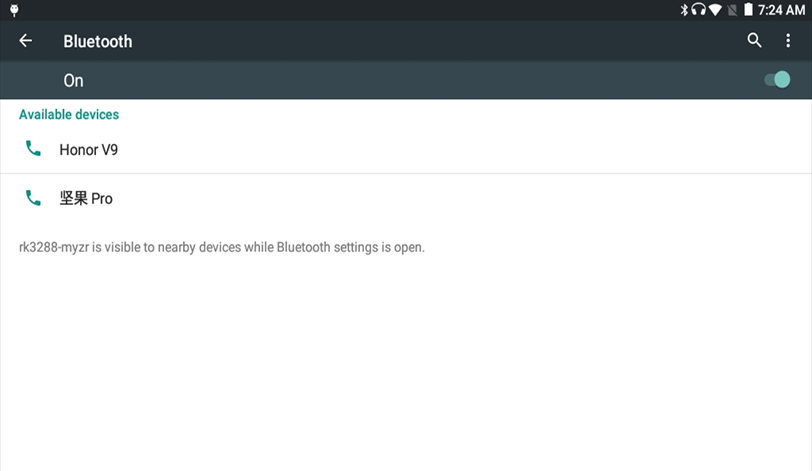Click the rk3288-myzr visibility notice
Image resolution: width=812 pixels, height=471 pixels.
tap(222, 247)
